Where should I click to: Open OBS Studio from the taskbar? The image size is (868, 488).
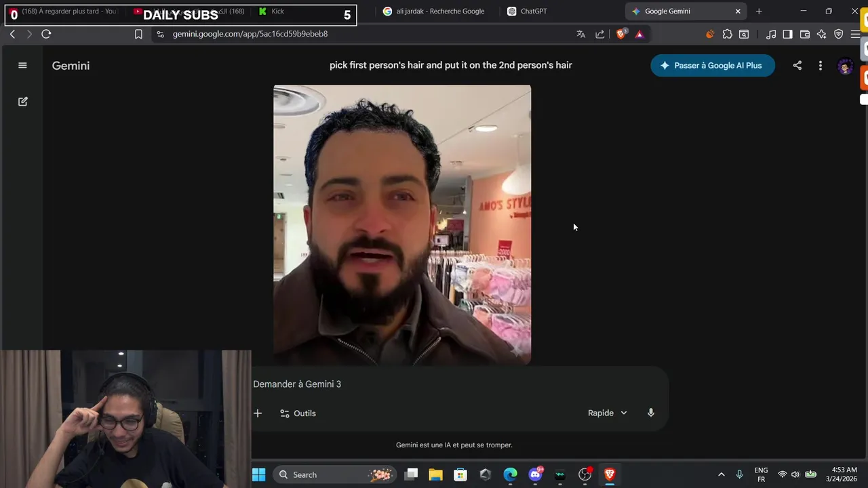coord(585,474)
